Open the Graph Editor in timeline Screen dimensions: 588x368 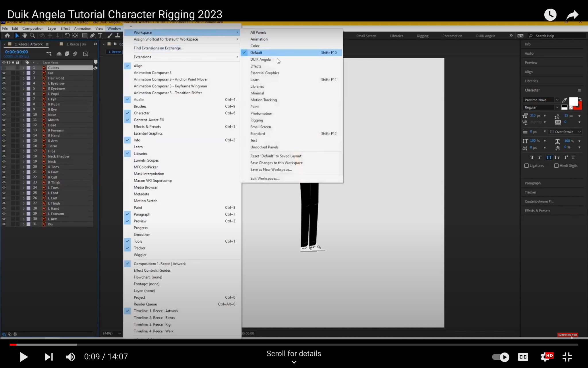click(86, 54)
